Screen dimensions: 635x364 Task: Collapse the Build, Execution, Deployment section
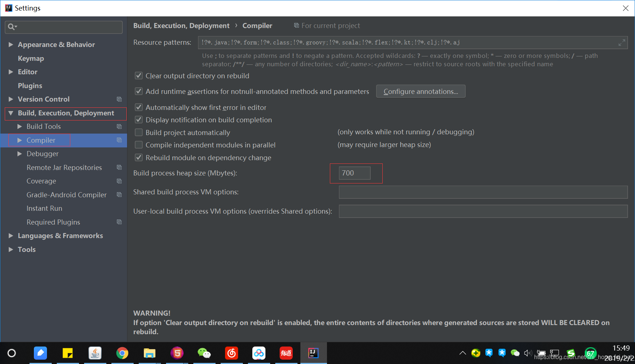(11, 113)
